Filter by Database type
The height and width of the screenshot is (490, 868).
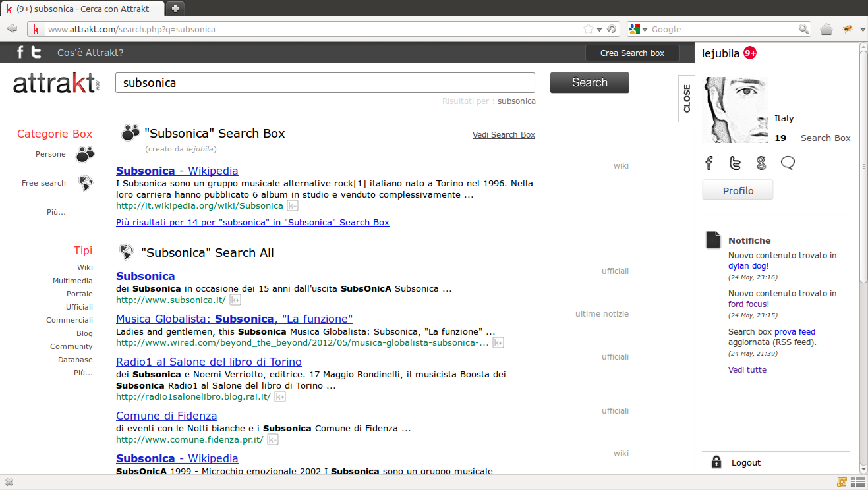pos(75,360)
